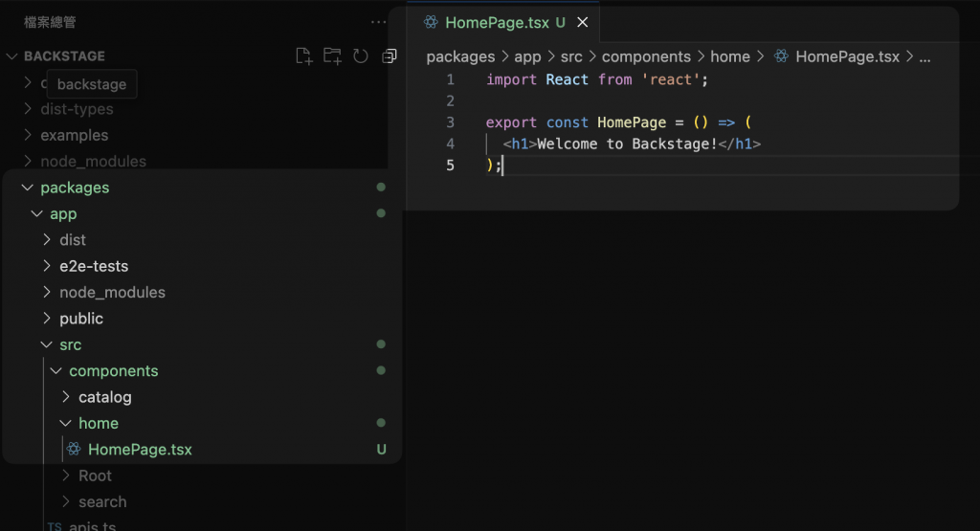Viewport: 980px width, 531px height.
Task: Open the explorer more actions ellipsis menu
Action: tap(378, 22)
